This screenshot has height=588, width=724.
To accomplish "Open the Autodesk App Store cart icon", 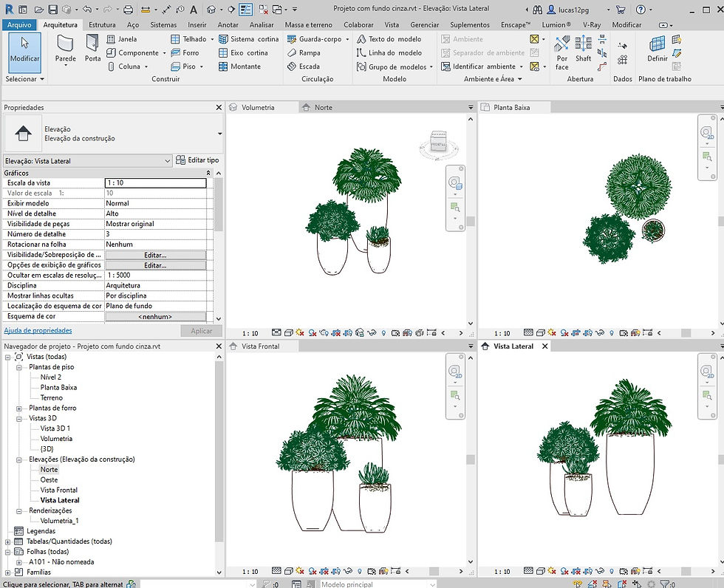I will pos(621,9).
